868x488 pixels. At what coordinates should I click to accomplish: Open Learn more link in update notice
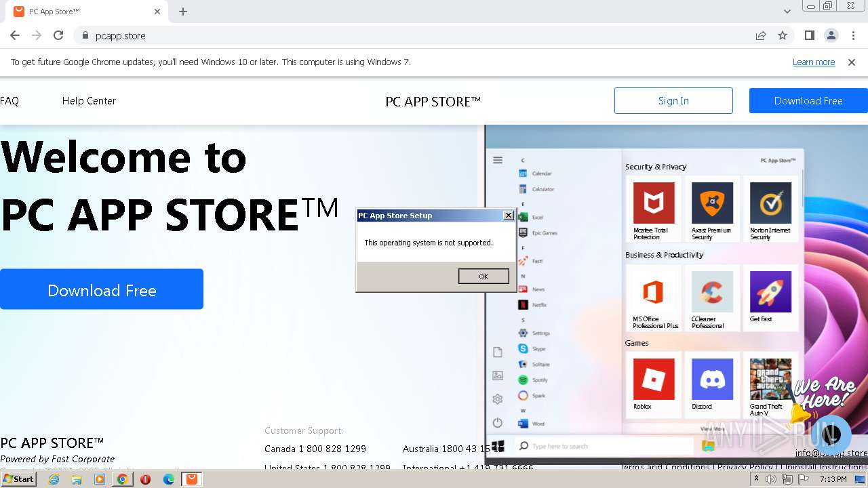point(814,62)
